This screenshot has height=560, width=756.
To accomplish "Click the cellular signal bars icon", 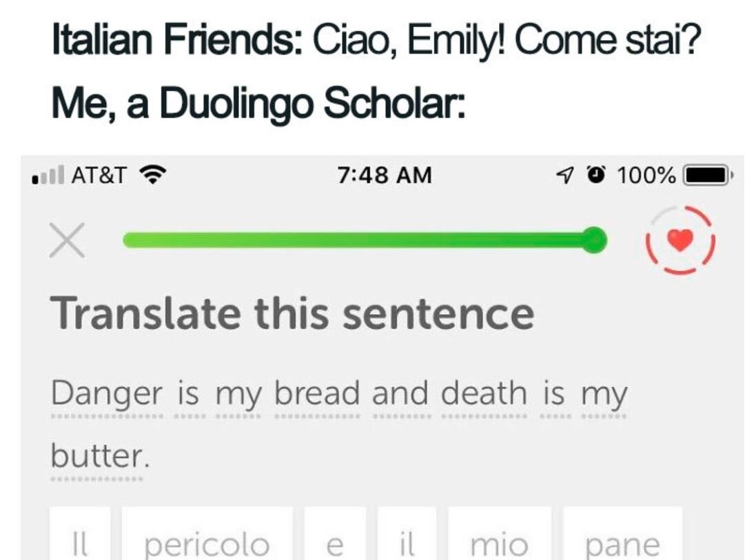I will (x=47, y=177).
